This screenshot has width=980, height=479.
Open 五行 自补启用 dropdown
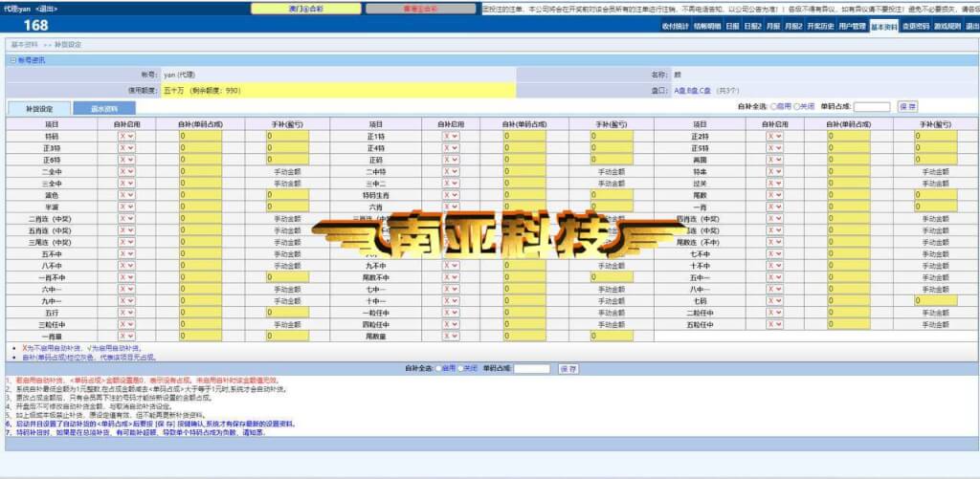126,313
